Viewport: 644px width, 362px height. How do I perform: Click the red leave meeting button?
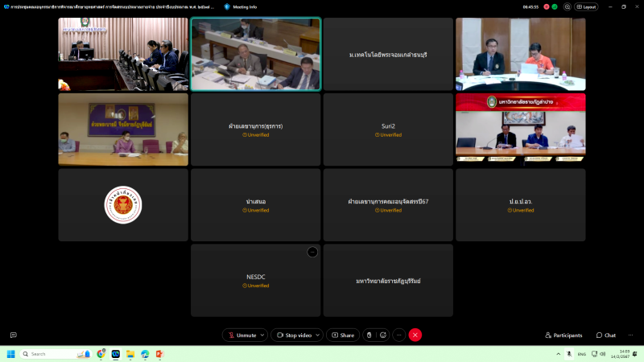click(x=415, y=335)
